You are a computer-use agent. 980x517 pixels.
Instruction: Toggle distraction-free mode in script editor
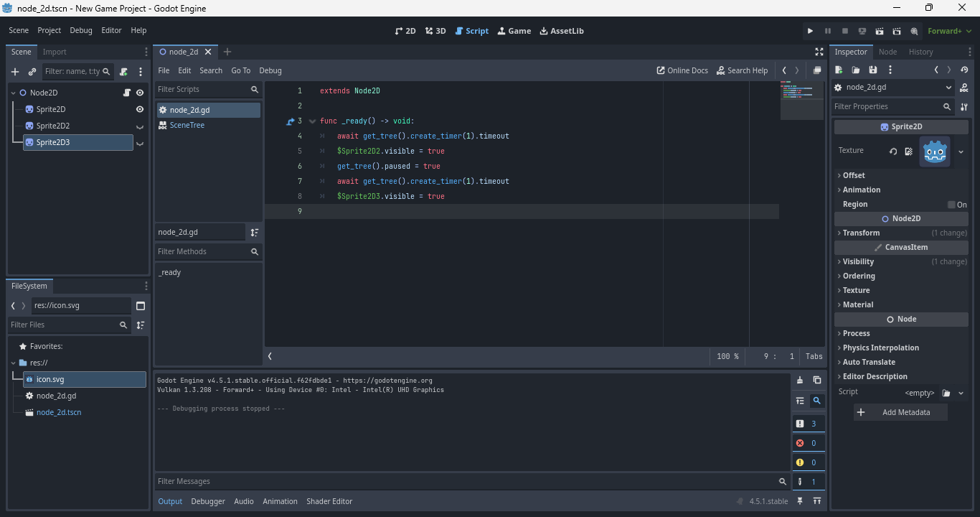click(x=819, y=52)
